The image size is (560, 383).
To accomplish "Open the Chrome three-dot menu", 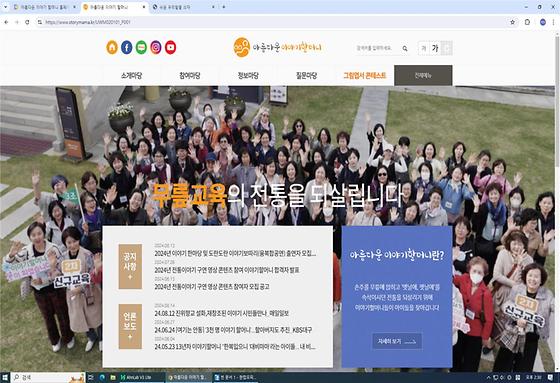I will pos(554,22).
